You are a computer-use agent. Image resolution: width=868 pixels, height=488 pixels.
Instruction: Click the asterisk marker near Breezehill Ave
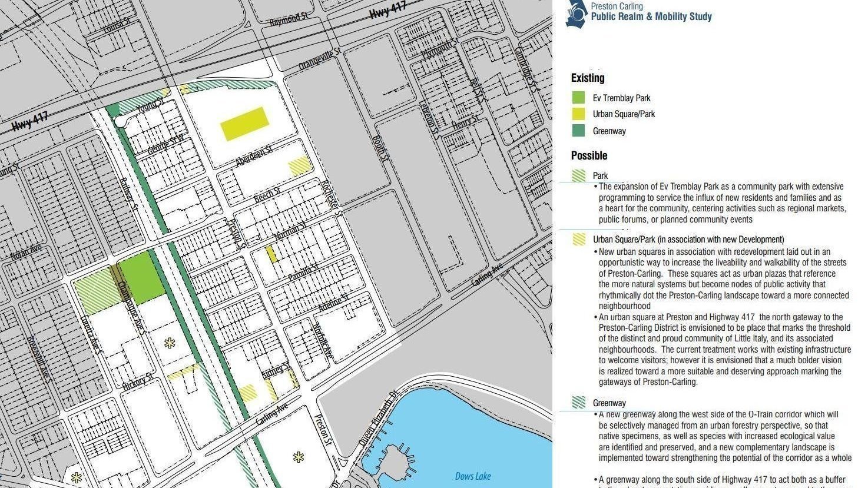76,476
